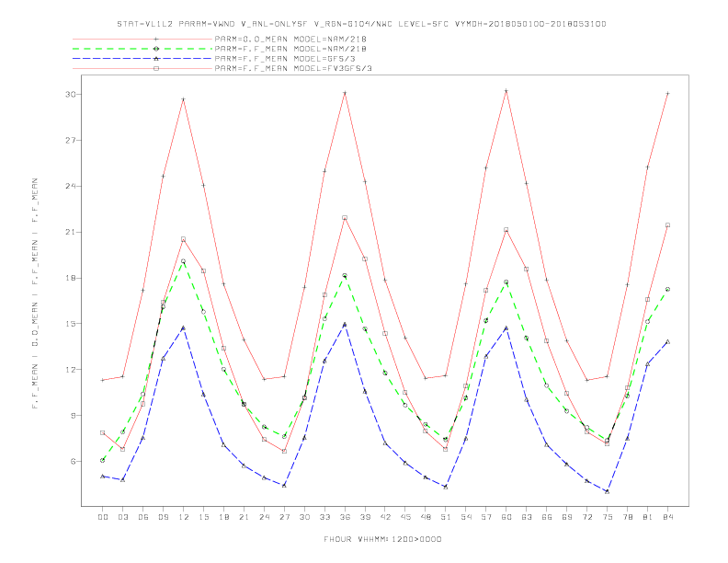Click x-axis forecast hour label 81
Viewport: 728px width, 563px height.
tap(648, 517)
